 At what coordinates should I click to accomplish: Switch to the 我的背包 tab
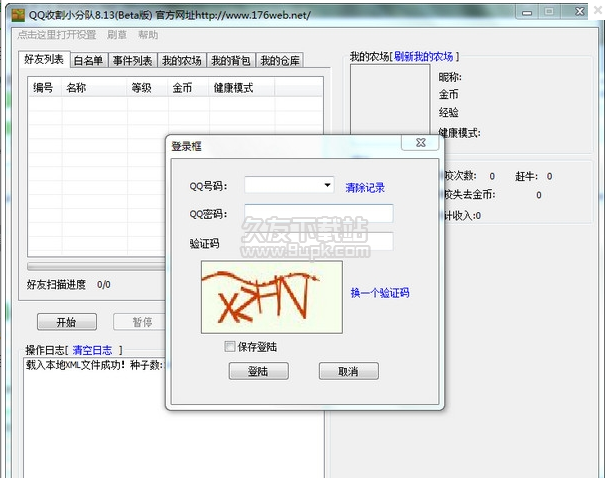[231, 61]
